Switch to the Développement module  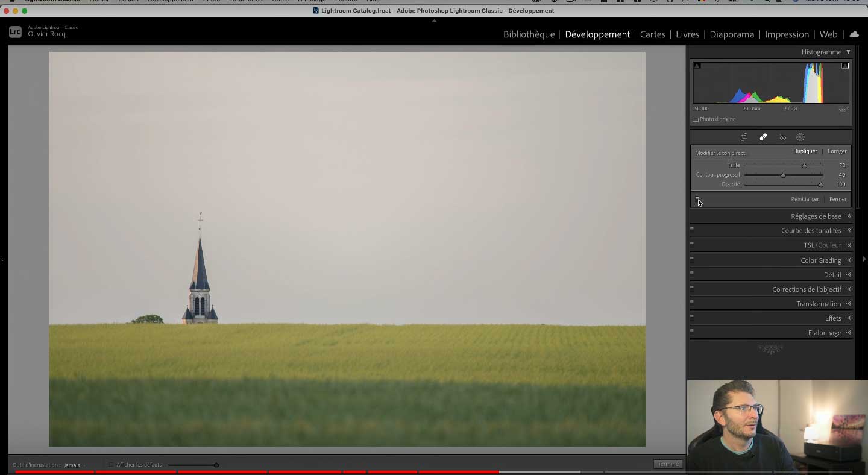point(597,34)
